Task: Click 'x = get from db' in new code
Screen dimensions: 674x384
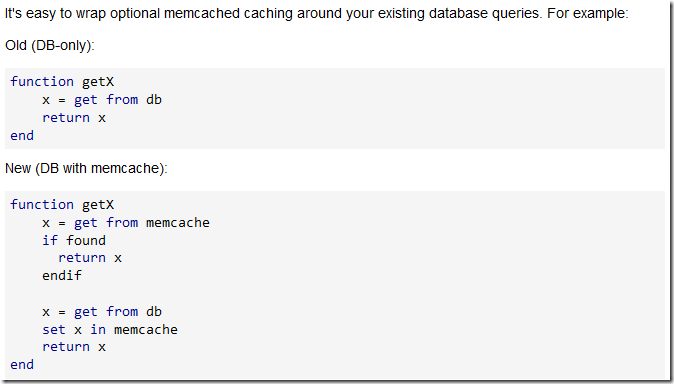Action: (x=102, y=312)
